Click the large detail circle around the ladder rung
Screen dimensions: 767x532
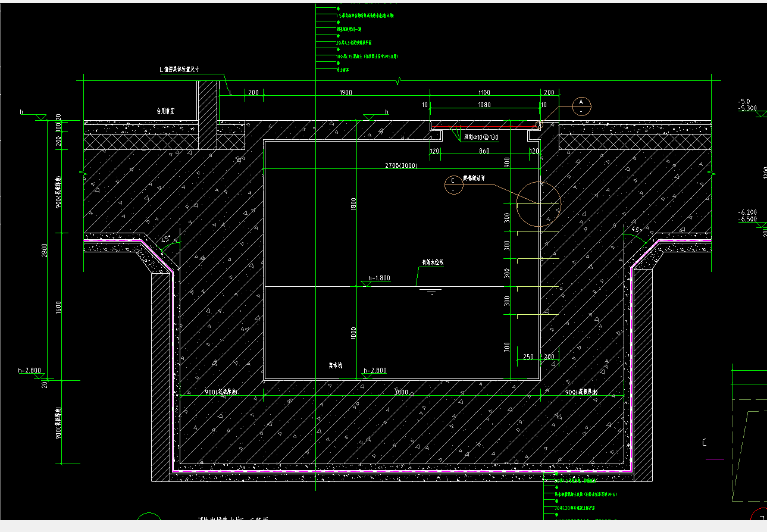pyautogui.click(x=539, y=204)
